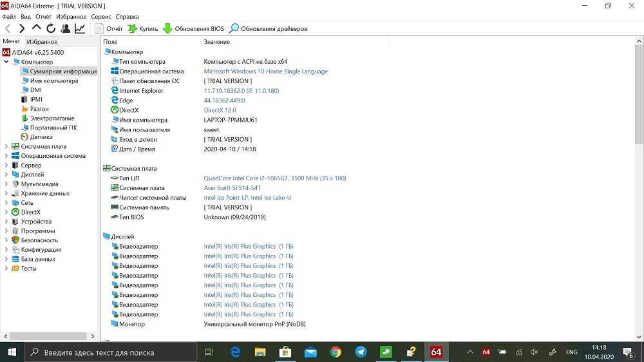Viewport: 644px width, 362px height.
Task: Open driver updates from toolbar
Action: (268, 28)
